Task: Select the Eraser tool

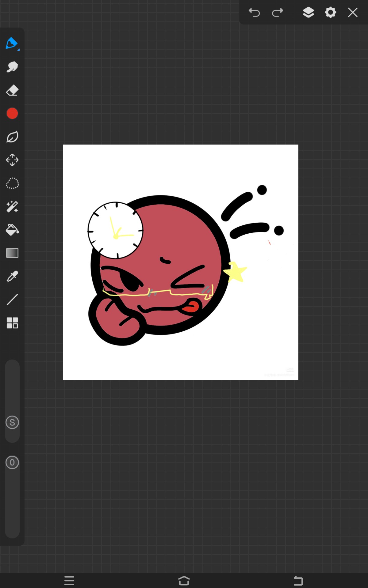Action: (x=12, y=90)
